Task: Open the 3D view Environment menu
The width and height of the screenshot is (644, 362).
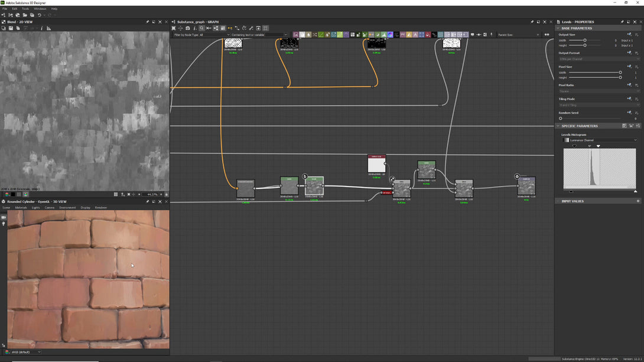Action: (67, 208)
